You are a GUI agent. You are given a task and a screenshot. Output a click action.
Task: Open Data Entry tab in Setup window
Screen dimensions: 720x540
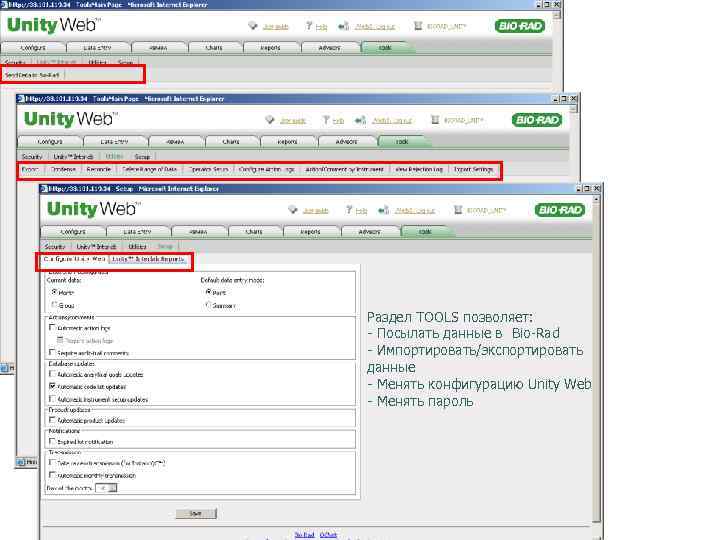(x=138, y=232)
